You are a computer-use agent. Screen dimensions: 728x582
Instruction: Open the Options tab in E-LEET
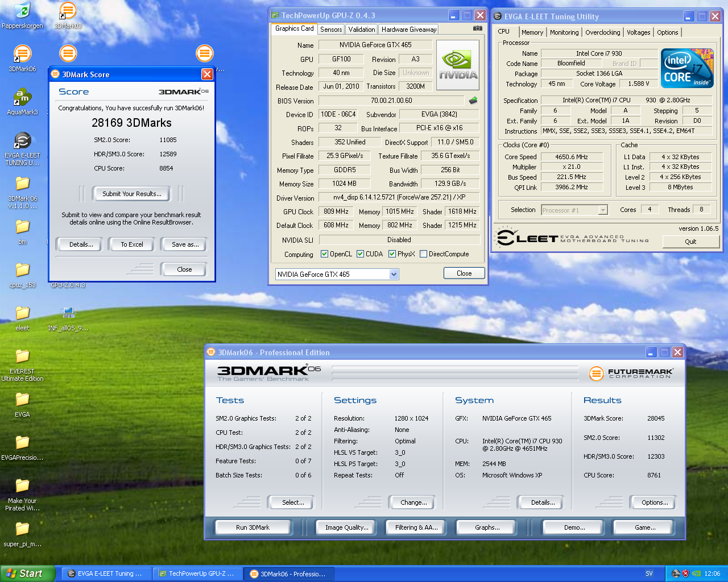tap(668, 32)
